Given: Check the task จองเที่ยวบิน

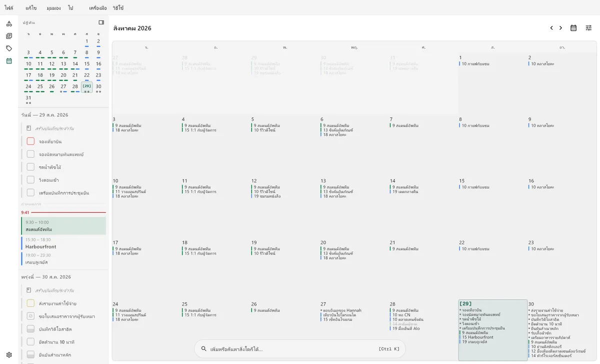Looking at the screenshot, I should point(30,141).
